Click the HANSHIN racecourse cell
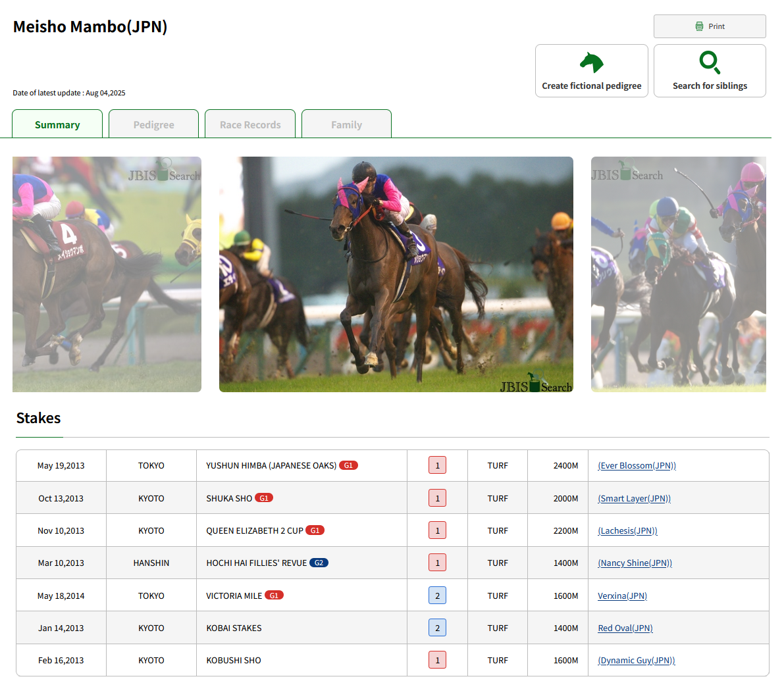Viewport: 784px width, 687px height. [151, 563]
